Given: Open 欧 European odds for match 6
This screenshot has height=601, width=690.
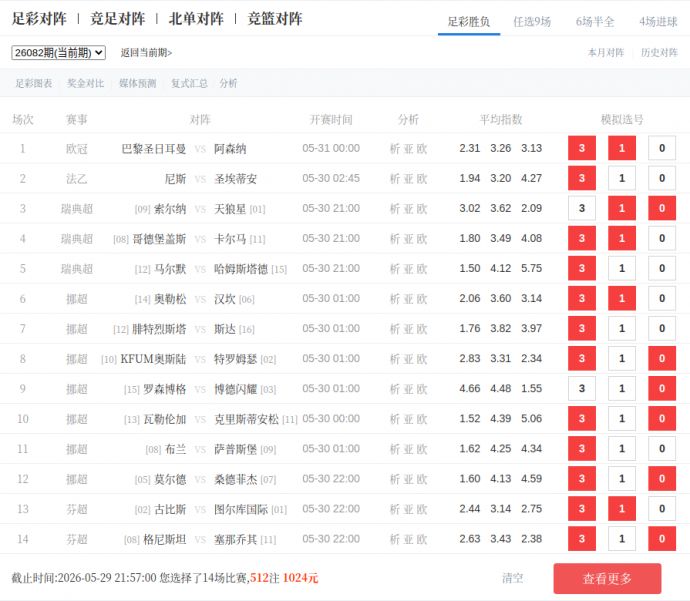Looking at the screenshot, I should pos(422,299).
